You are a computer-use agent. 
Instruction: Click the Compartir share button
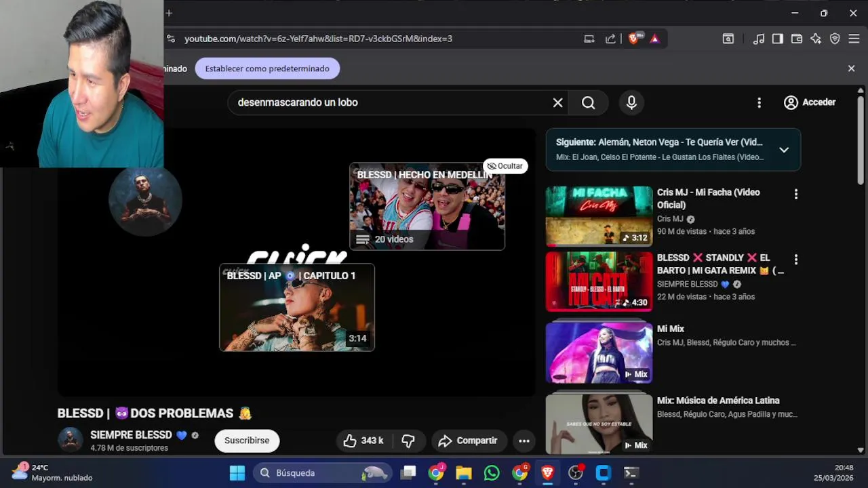coord(469,441)
